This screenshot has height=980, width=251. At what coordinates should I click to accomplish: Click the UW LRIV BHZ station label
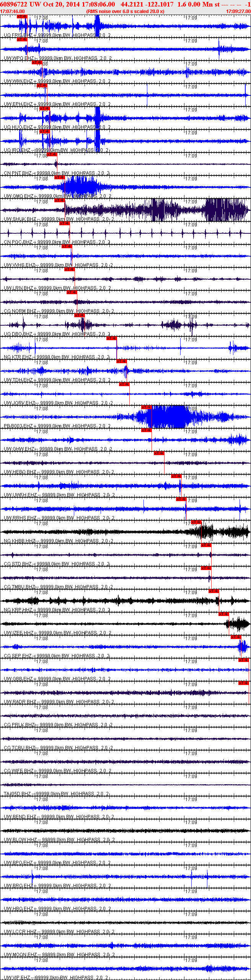pos(18,288)
